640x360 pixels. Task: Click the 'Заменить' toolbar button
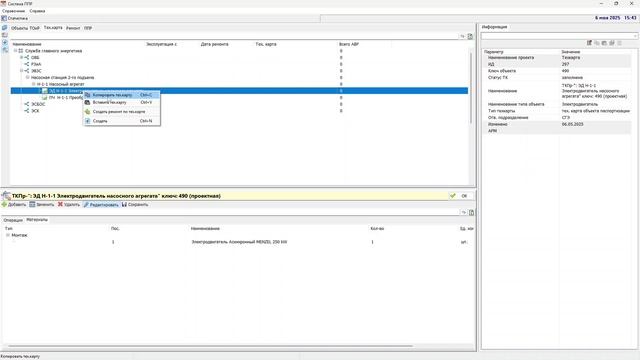[42, 204]
